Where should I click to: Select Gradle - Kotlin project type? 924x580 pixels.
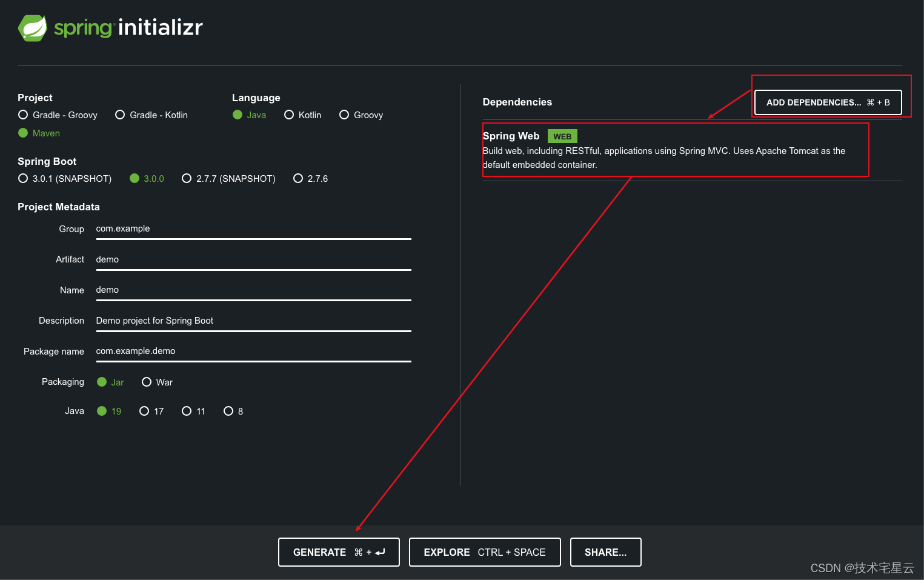(x=151, y=115)
